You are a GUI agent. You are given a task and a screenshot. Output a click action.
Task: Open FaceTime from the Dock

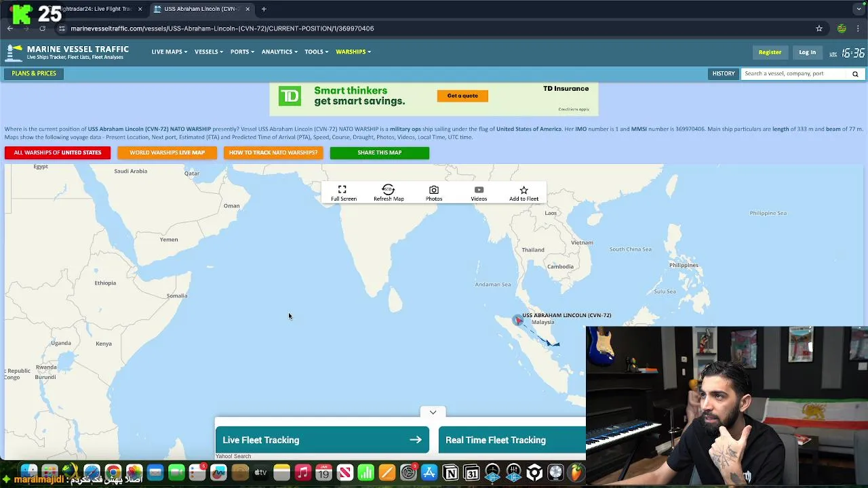click(x=176, y=472)
